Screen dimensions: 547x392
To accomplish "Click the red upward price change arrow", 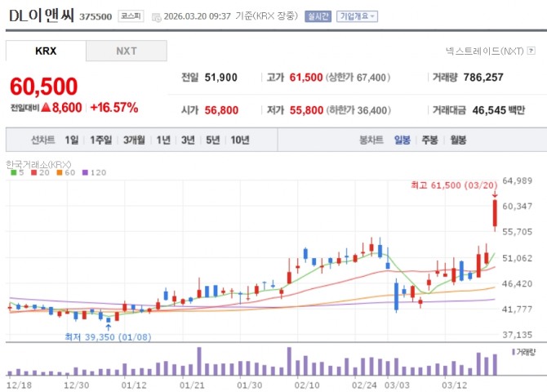I will click(x=46, y=108).
